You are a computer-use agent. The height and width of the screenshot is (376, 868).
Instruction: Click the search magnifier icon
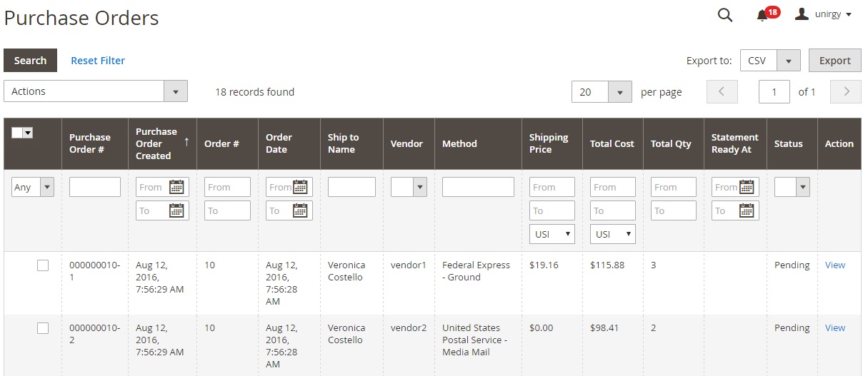click(x=724, y=15)
